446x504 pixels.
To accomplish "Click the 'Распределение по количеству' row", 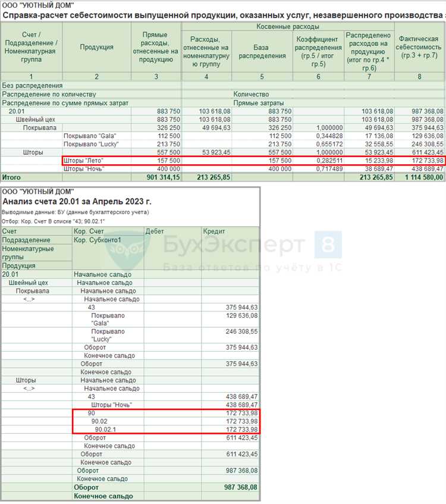I will pyautogui.click(x=223, y=94).
